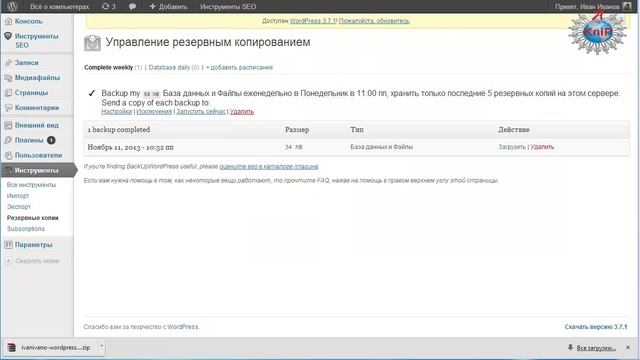Open Резервные копии submenu item

33,218
